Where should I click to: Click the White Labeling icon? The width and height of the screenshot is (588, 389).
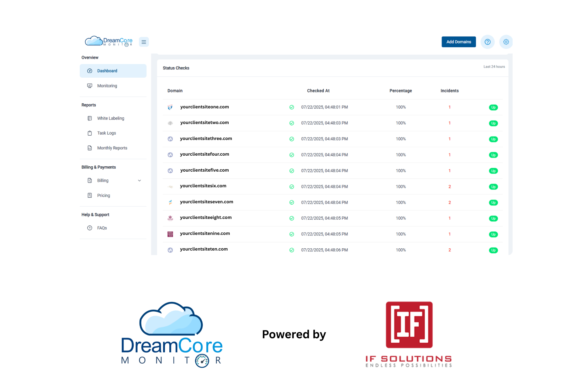(x=90, y=118)
